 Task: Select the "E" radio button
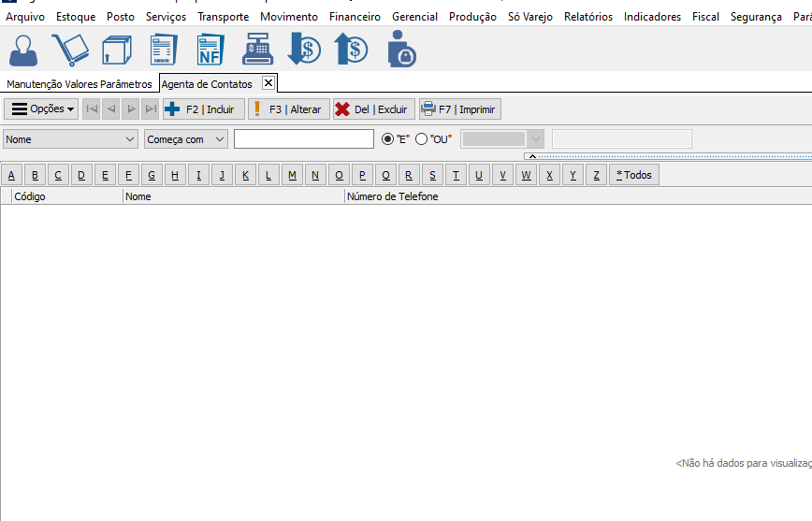[x=388, y=138]
